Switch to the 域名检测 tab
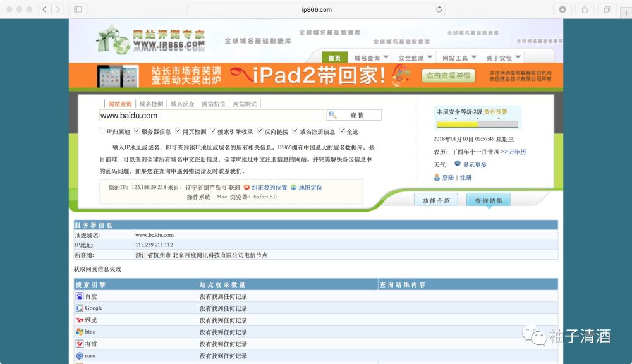 coord(152,104)
